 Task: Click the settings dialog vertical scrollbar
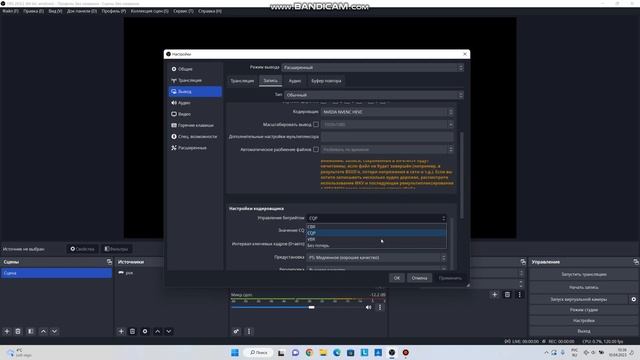pos(462,175)
